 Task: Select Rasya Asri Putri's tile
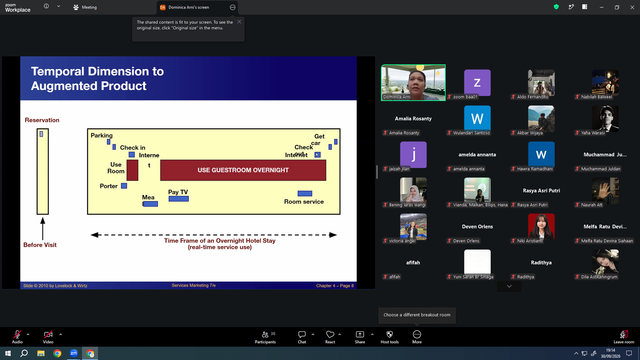click(541, 191)
